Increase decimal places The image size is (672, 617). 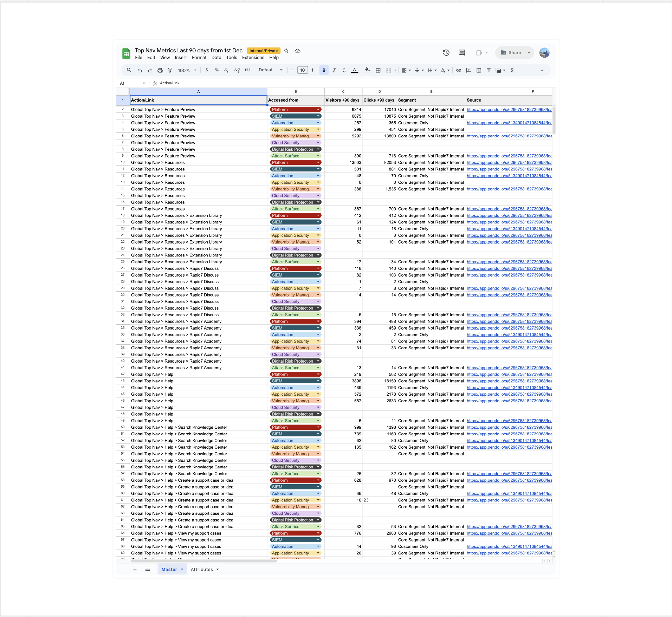[237, 70]
